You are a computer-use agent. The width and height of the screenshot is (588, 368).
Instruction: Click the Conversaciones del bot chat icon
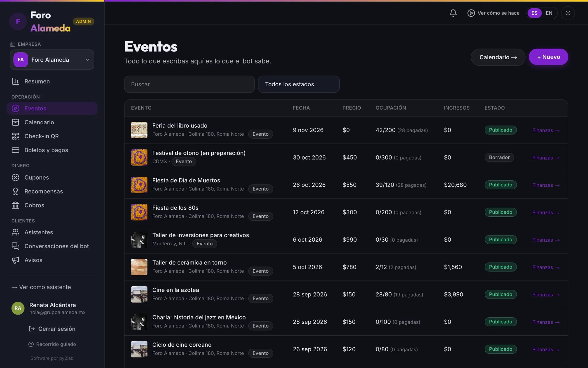click(15, 246)
